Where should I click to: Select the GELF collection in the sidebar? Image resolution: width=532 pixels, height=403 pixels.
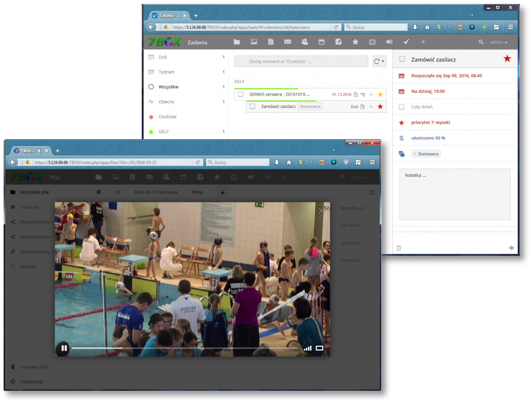(x=164, y=132)
